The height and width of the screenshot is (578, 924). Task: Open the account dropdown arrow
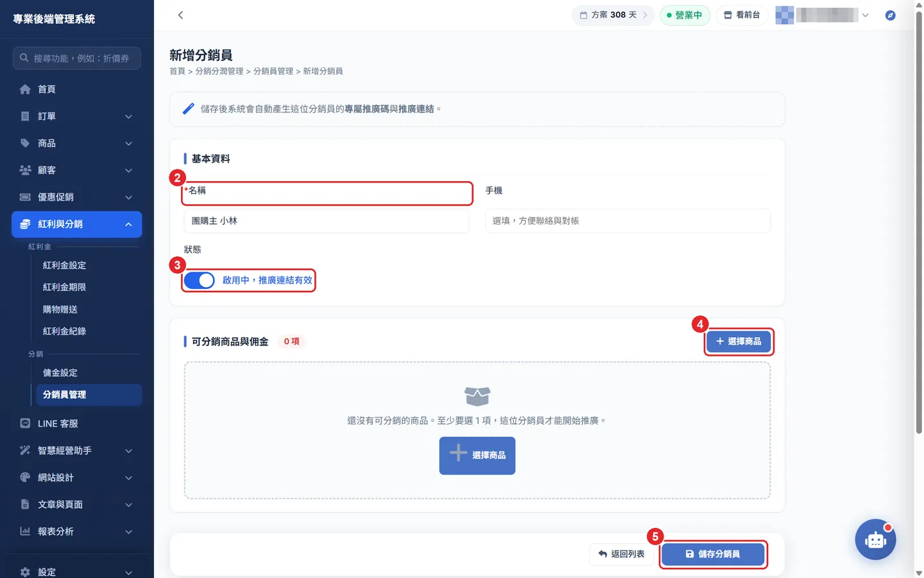tap(865, 15)
